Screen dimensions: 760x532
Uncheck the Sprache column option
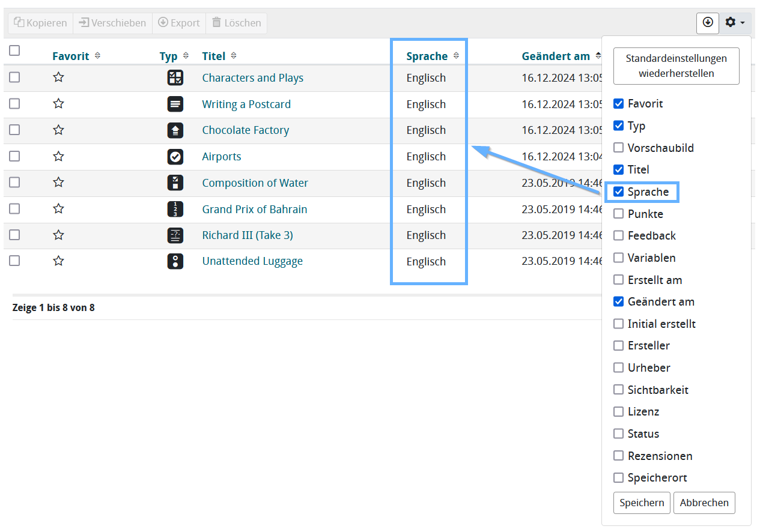[618, 192]
